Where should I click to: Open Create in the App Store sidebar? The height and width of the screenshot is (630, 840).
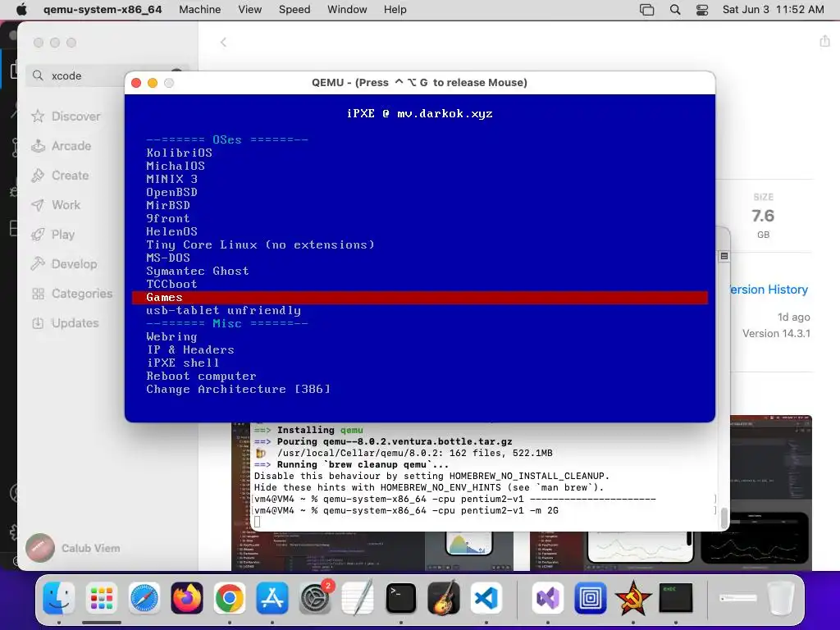pos(60,176)
